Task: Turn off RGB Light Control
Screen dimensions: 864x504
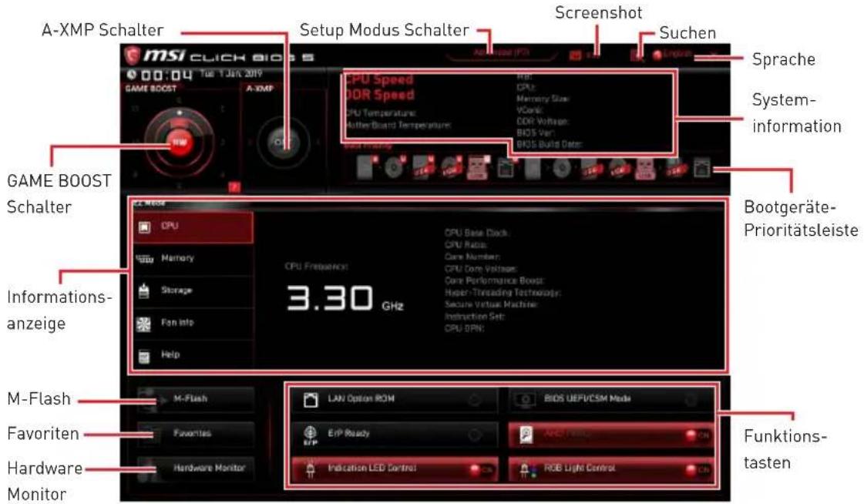Action: tap(697, 470)
